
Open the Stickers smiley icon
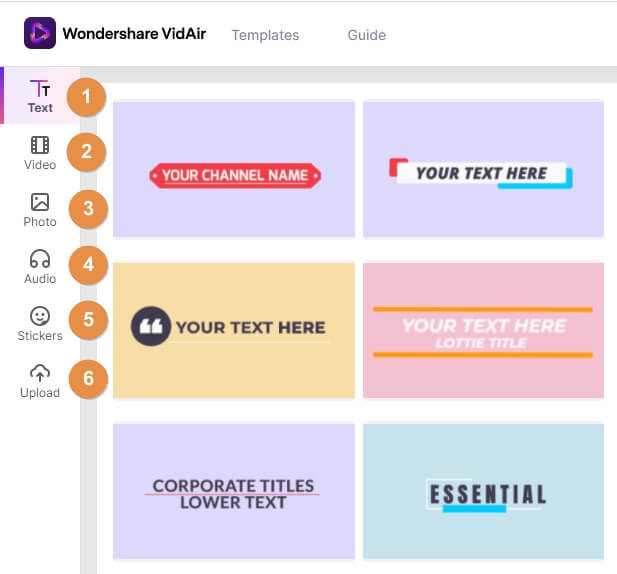(40, 316)
